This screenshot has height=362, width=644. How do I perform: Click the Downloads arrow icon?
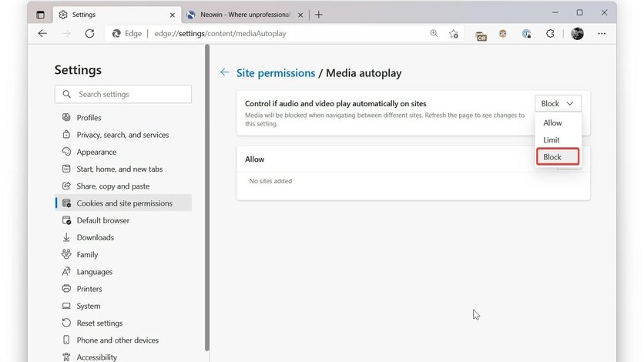click(x=66, y=237)
